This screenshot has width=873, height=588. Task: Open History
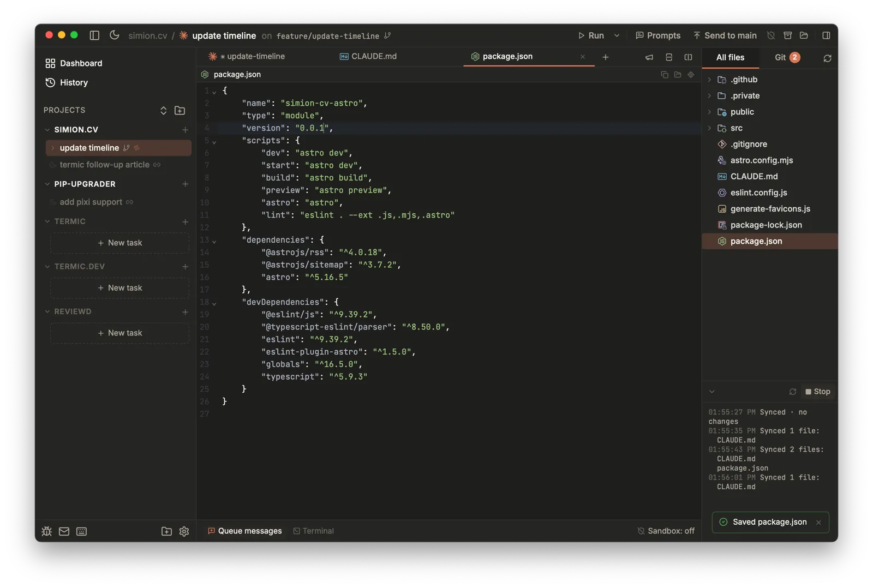(x=67, y=82)
